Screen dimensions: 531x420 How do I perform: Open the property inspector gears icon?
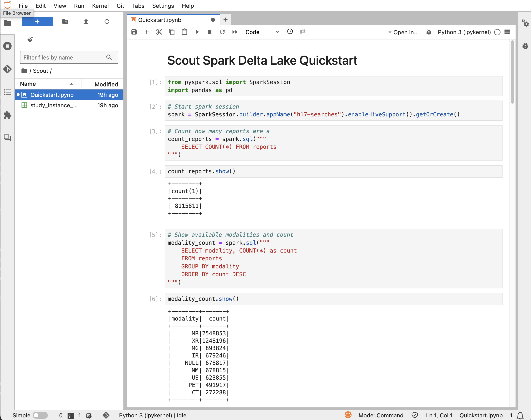[x=525, y=23]
